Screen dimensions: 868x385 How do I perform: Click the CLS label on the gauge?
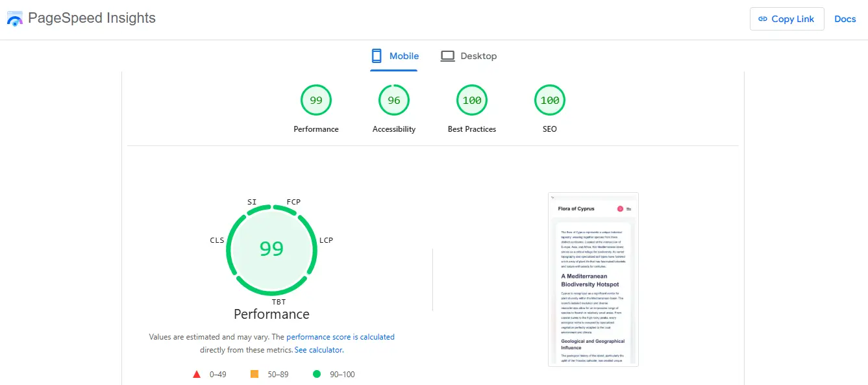click(x=217, y=240)
